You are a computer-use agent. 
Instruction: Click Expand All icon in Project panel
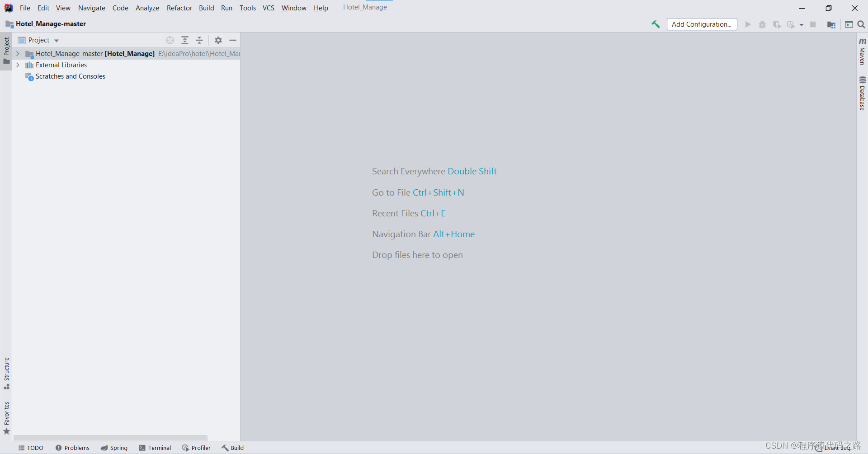tap(185, 40)
